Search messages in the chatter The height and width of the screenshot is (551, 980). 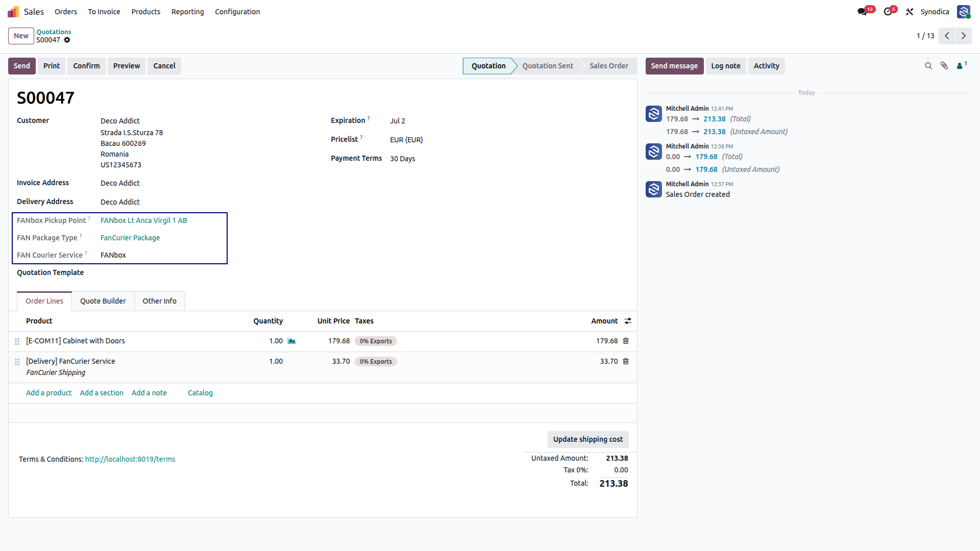tap(928, 66)
